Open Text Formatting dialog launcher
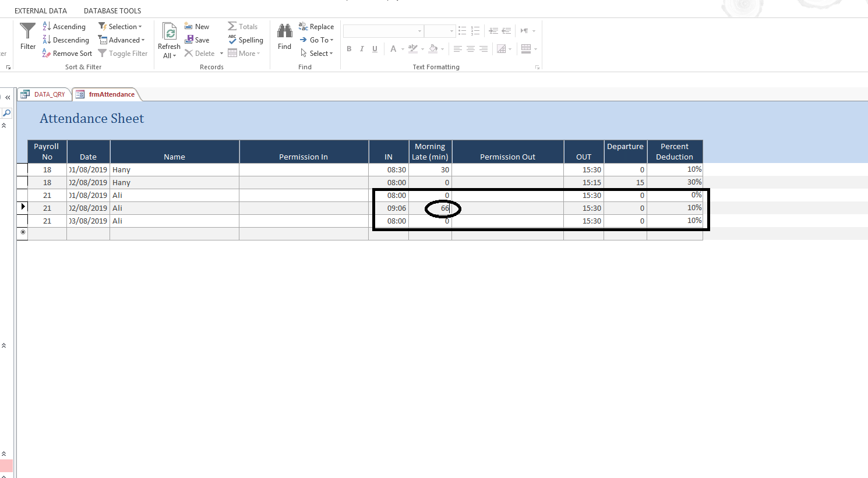The height and width of the screenshot is (478, 868). [538, 68]
